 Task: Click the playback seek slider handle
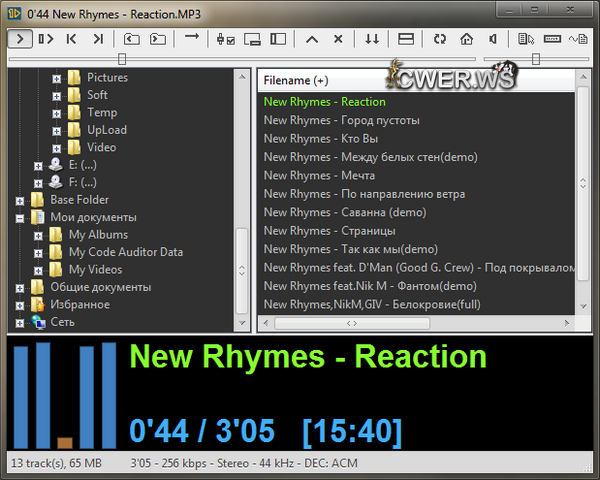(x=122, y=59)
